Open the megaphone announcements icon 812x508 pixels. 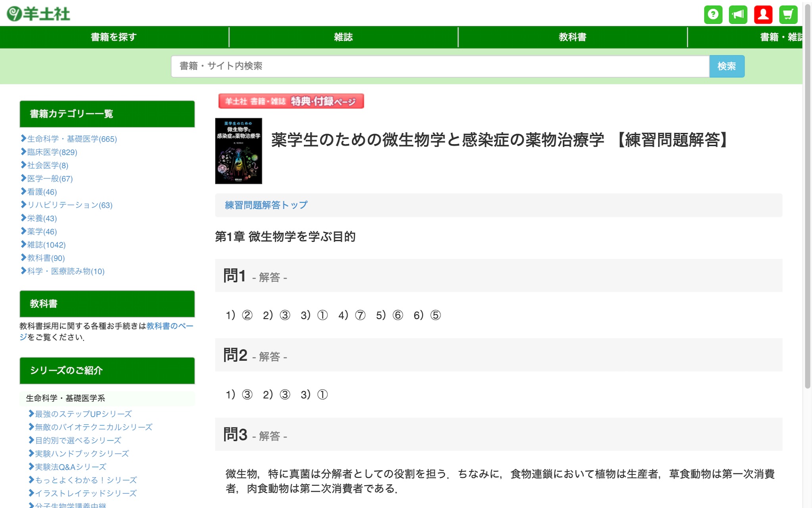click(x=738, y=15)
